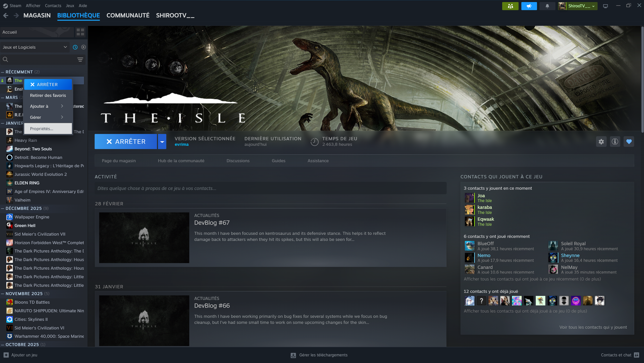Switch library to grid view icon

(80, 32)
